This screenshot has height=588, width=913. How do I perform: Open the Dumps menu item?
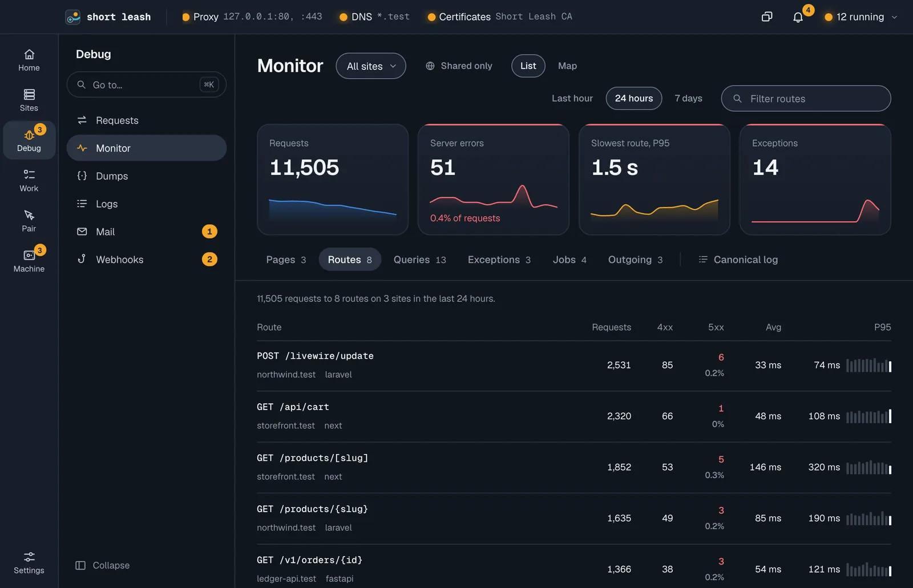147,176
